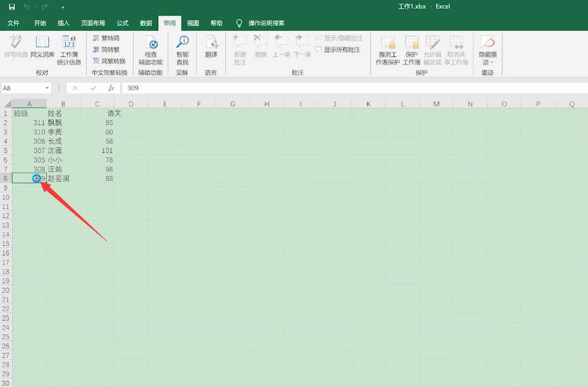Image resolution: width=588 pixels, height=387 pixels.
Task: Click the 操作说明搜索 search box
Action: click(266, 23)
